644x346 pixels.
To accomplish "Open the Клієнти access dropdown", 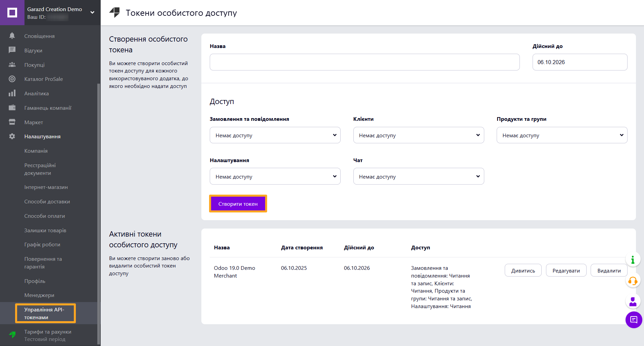I will click(418, 135).
